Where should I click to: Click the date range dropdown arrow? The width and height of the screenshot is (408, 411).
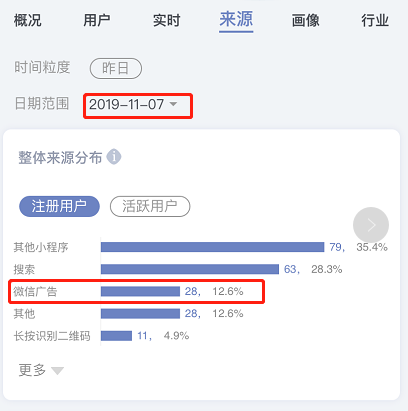click(x=173, y=104)
